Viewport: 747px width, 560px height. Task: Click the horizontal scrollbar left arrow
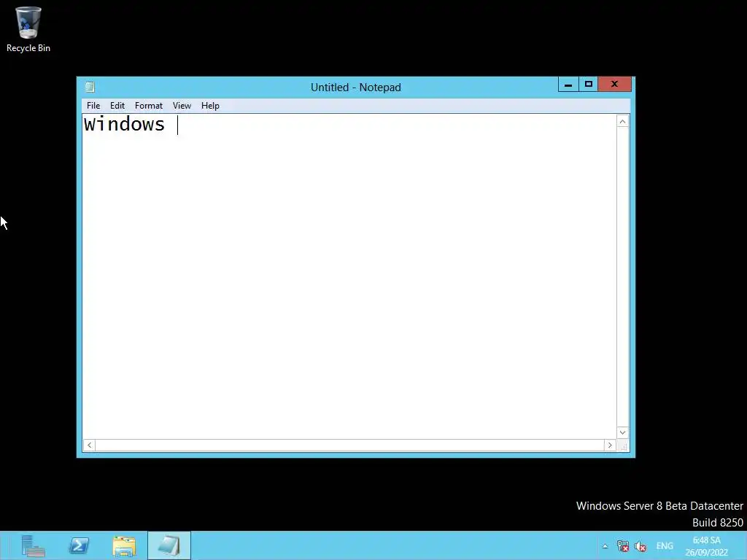coord(89,446)
